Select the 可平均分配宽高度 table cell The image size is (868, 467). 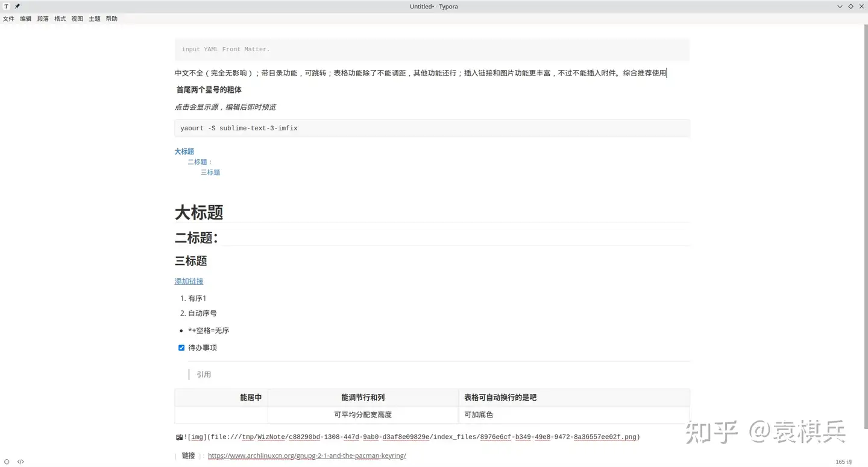click(363, 415)
